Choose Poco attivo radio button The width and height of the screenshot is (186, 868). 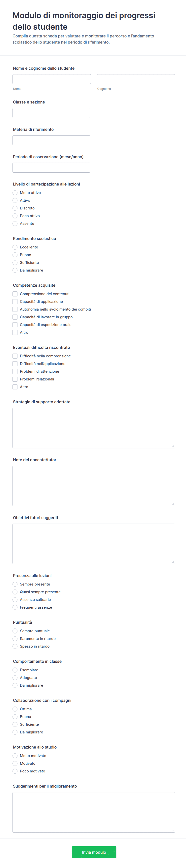pyautogui.click(x=15, y=216)
